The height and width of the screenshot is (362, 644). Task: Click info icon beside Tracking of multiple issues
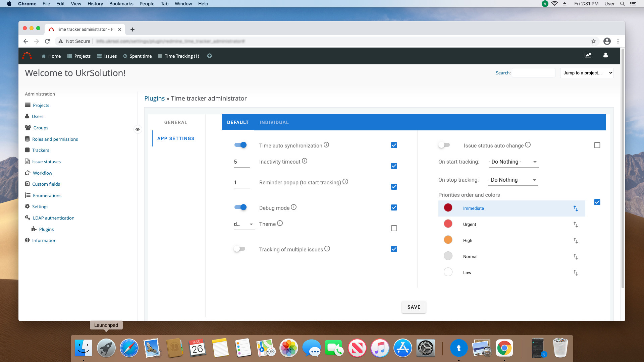pyautogui.click(x=327, y=249)
